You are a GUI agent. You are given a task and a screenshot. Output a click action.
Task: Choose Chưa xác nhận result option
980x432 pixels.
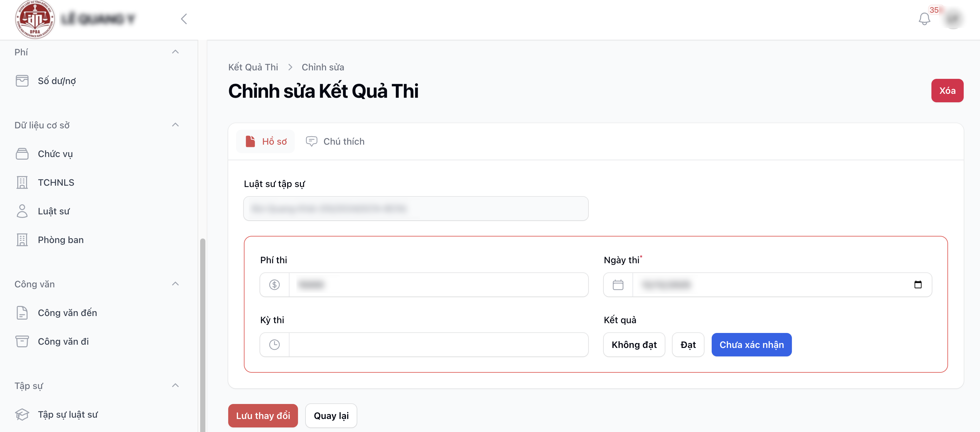pyautogui.click(x=751, y=345)
